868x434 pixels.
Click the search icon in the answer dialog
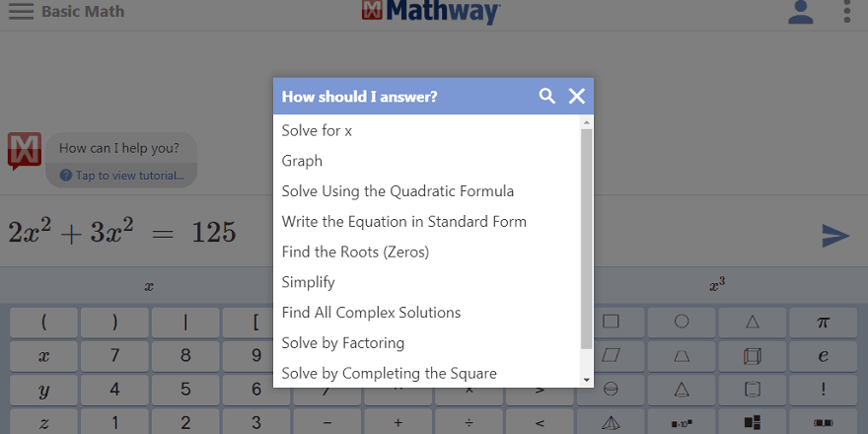point(547,96)
